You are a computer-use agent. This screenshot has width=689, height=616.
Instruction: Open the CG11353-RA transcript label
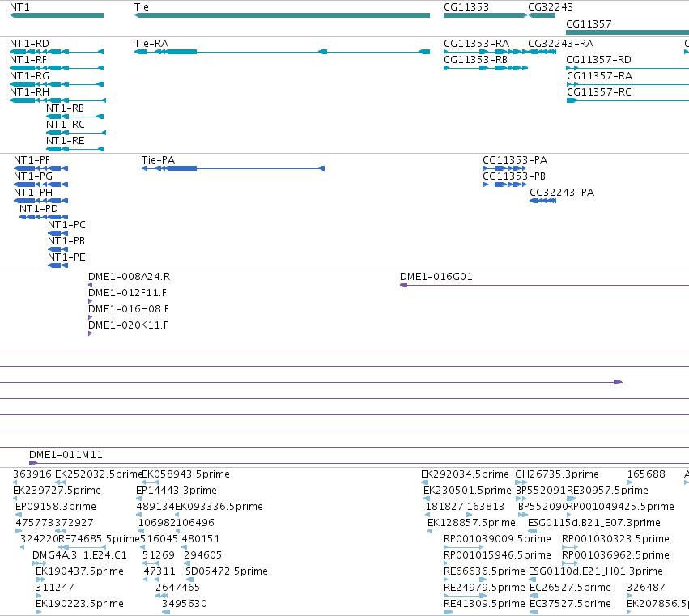[477, 44]
